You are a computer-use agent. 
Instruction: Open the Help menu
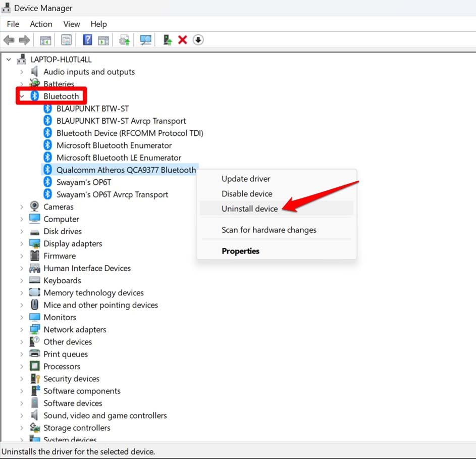tap(98, 24)
